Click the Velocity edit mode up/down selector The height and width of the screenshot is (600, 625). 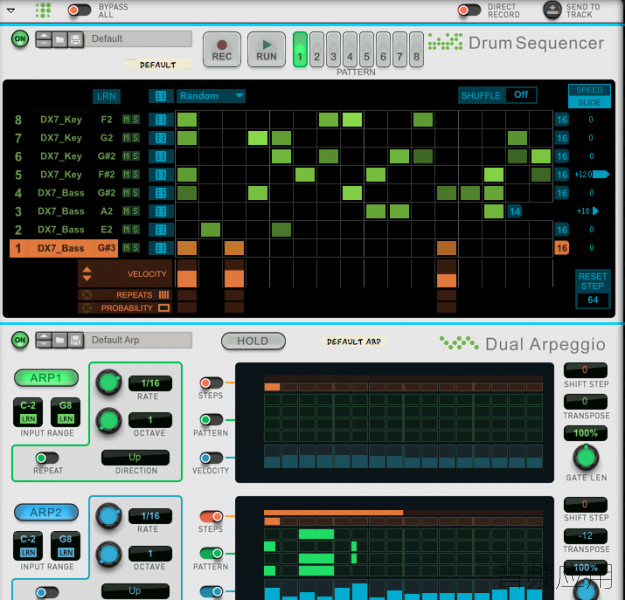(87, 274)
